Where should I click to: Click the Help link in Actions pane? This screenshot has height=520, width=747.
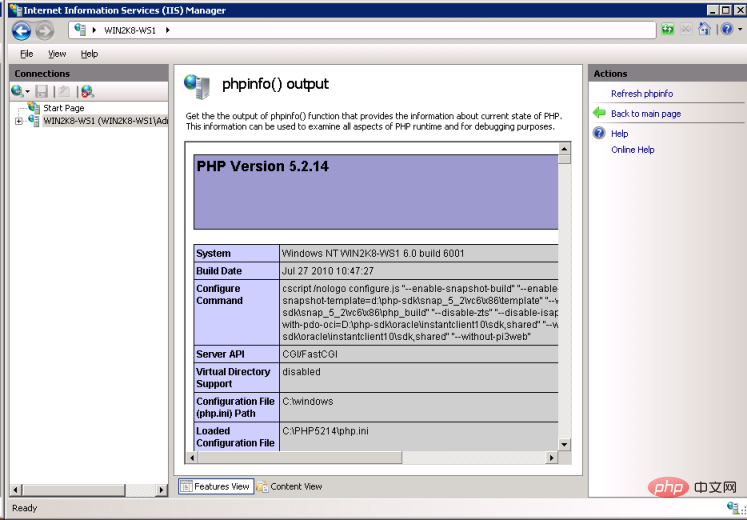point(619,133)
